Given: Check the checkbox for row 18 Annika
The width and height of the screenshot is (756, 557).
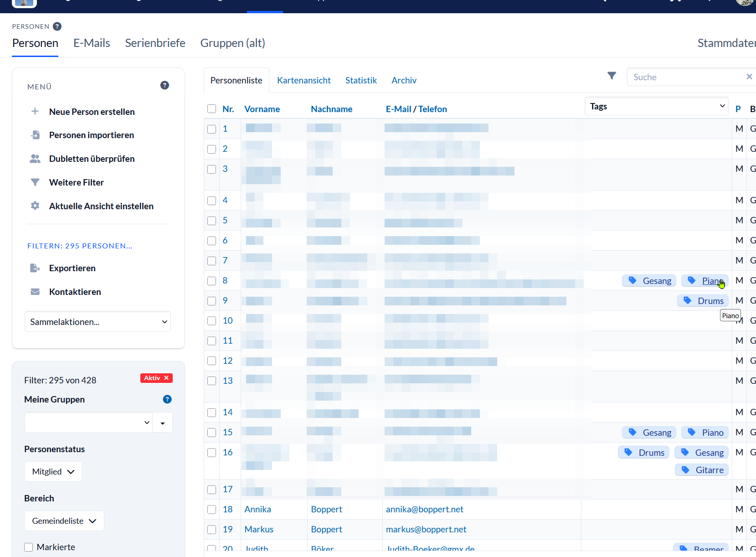Looking at the screenshot, I should pos(211,510).
